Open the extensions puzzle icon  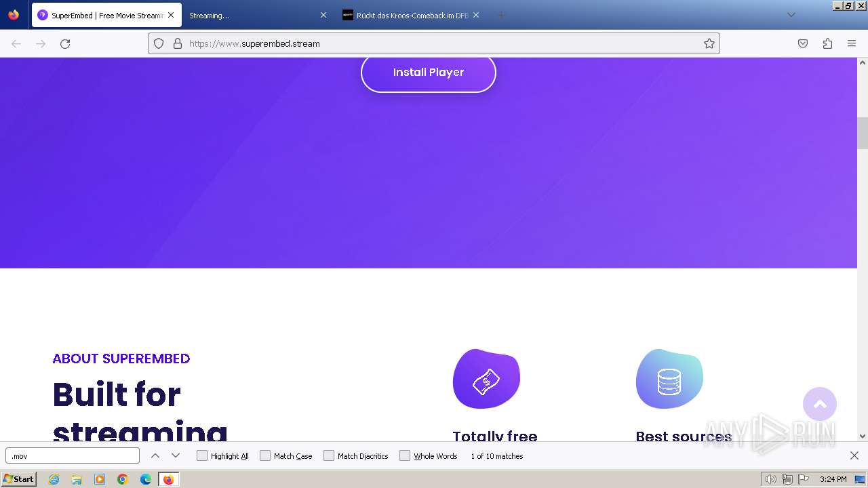pyautogui.click(x=827, y=43)
